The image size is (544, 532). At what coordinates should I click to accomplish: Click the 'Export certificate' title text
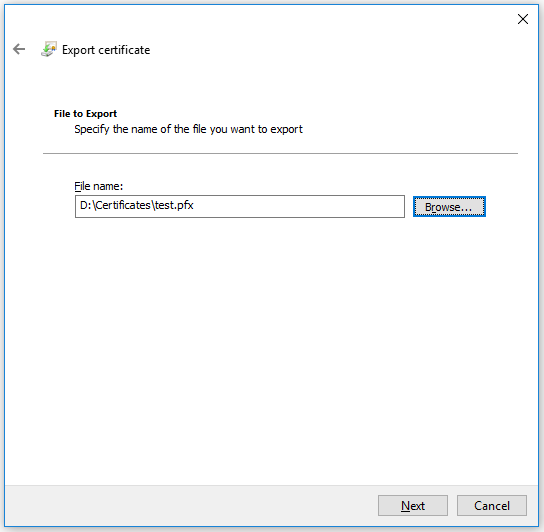pos(106,50)
